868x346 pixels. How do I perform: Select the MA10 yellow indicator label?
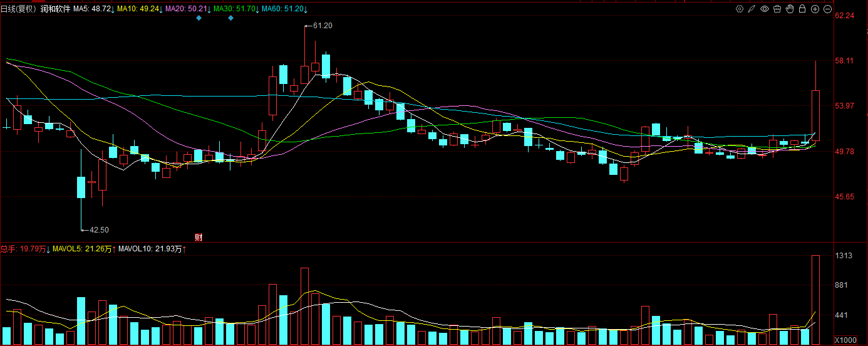[x=140, y=9]
